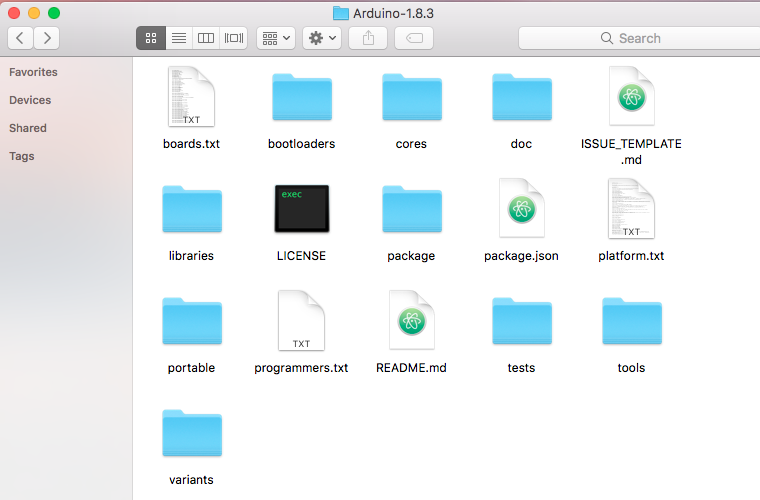The width and height of the screenshot is (760, 500).
Task: Select the README.md file icon
Action: click(x=412, y=320)
